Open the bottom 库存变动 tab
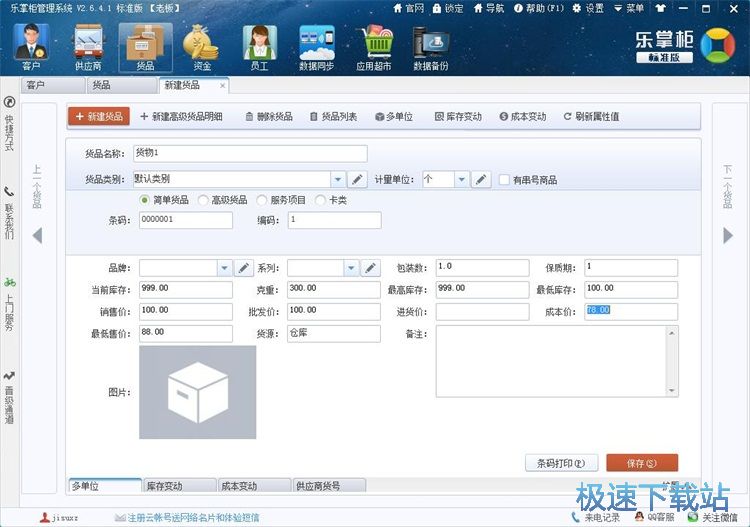Screen dimensions: 750x527 [x=179, y=485]
